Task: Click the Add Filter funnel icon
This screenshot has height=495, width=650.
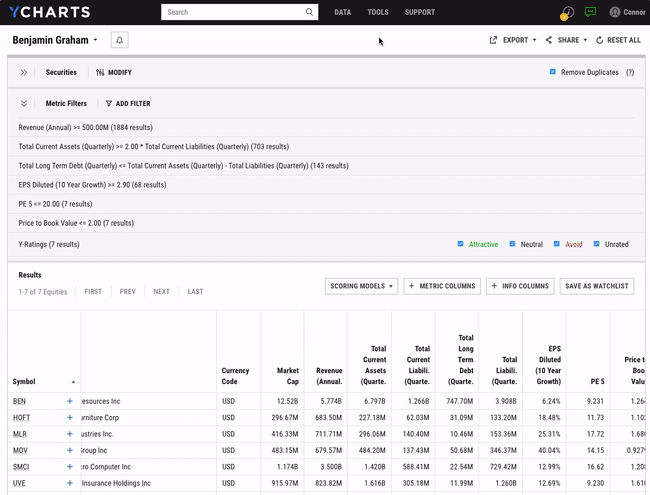Action: coord(109,104)
